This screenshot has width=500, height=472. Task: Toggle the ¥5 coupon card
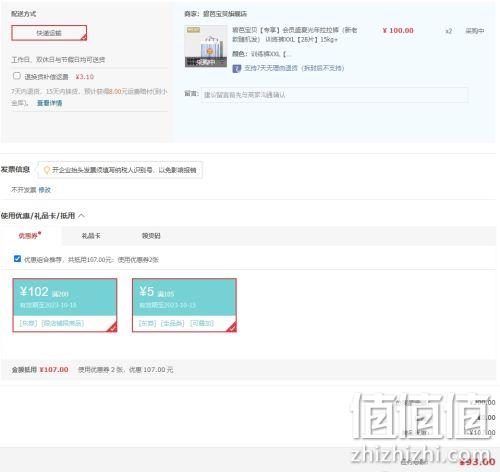click(184, 305)
